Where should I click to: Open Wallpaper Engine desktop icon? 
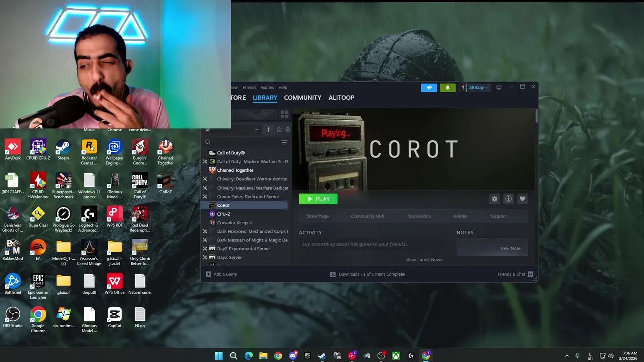(x=114, y=152)
